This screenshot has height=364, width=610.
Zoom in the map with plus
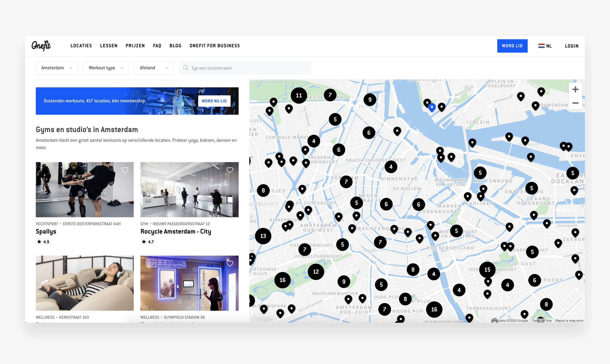(575, 89)
